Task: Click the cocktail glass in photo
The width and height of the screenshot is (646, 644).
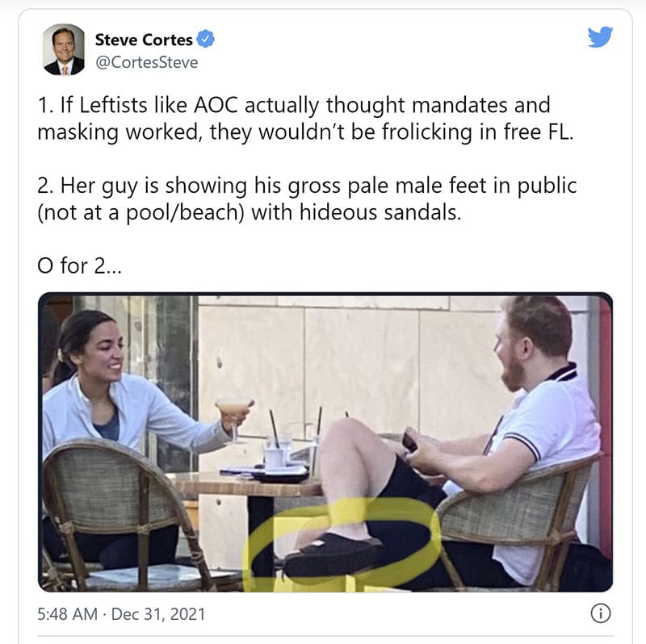Action: [234, 419]
